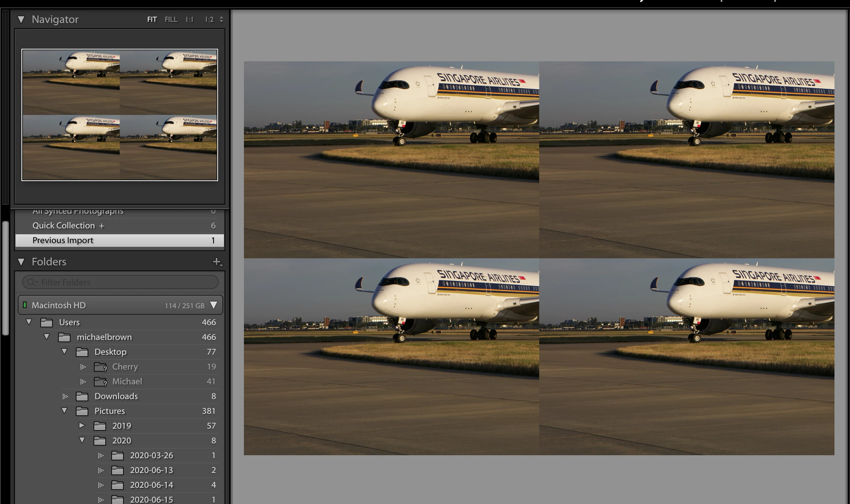Select the missing Cherry folder icon

100,367
